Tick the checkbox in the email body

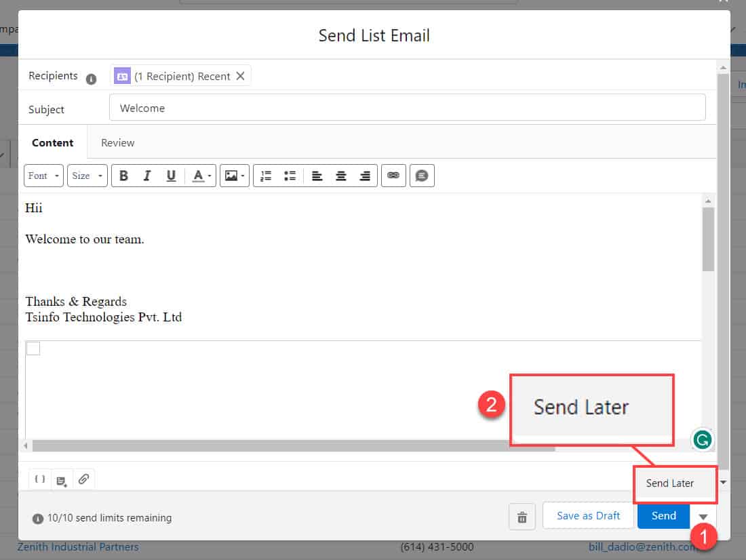pyautogui.click(x=33, y=348)
